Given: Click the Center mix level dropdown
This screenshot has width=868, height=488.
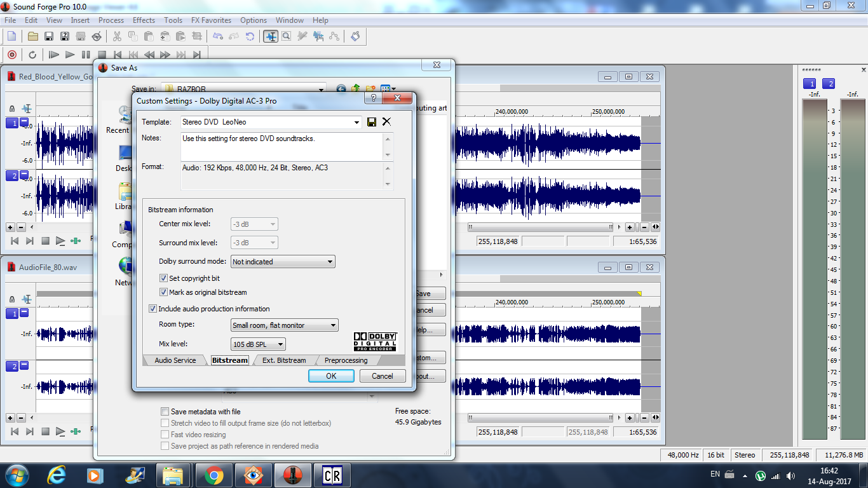Looking at the screenshot, I should click(x=254, y=224).
